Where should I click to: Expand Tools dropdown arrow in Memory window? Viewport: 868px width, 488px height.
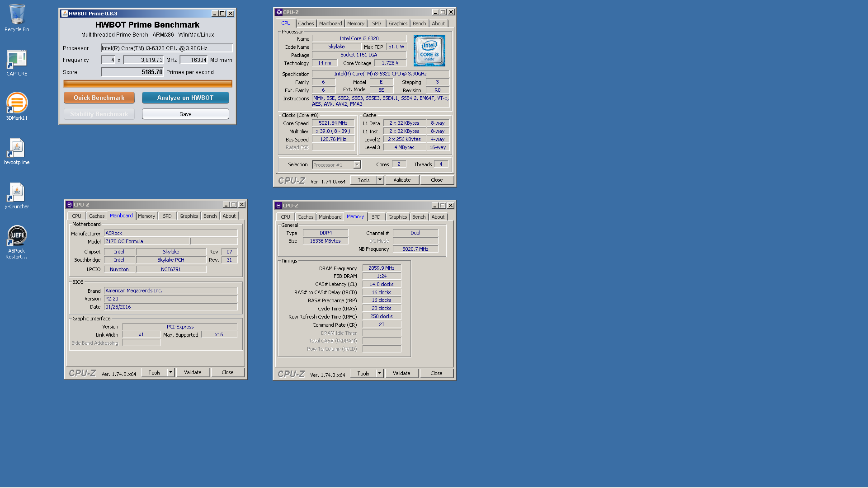click(x=379, y=373)
